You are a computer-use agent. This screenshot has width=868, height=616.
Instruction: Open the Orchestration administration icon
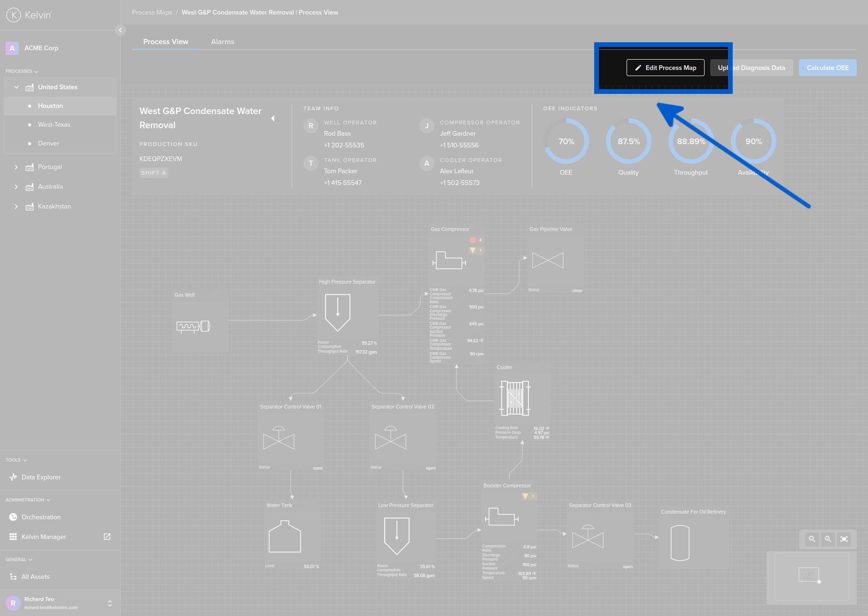(13, 517)
